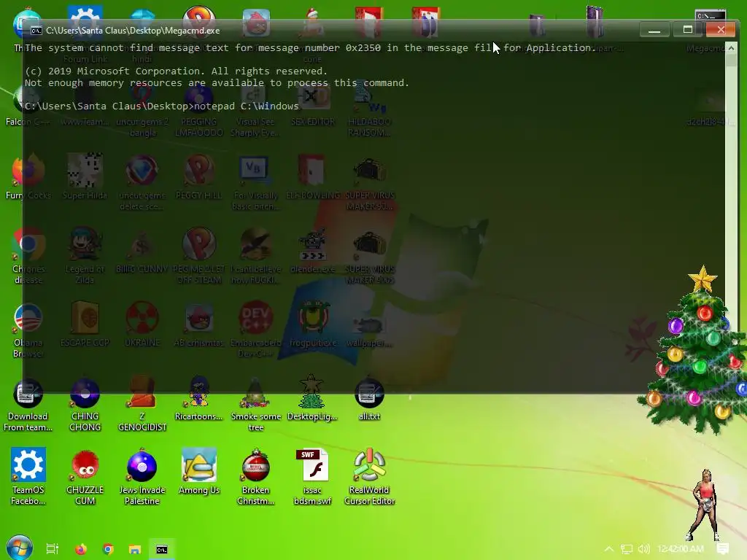Click the Megacmd window title bar icon

[x=36, y=31]
